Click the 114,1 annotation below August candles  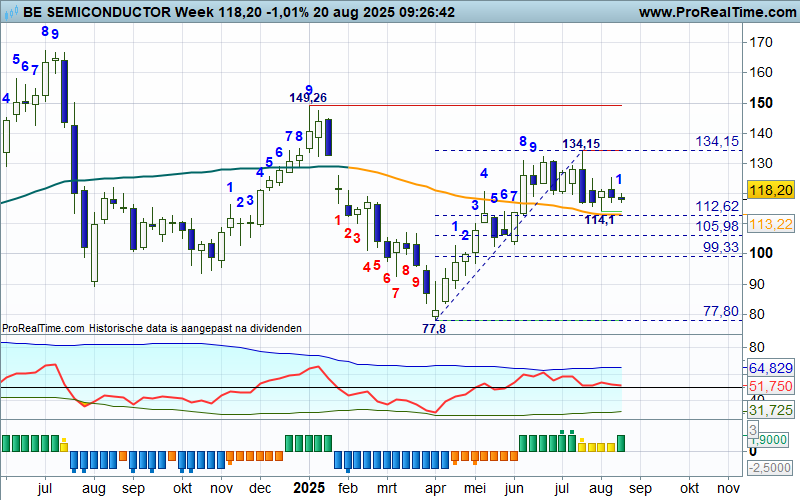[599, 219]
